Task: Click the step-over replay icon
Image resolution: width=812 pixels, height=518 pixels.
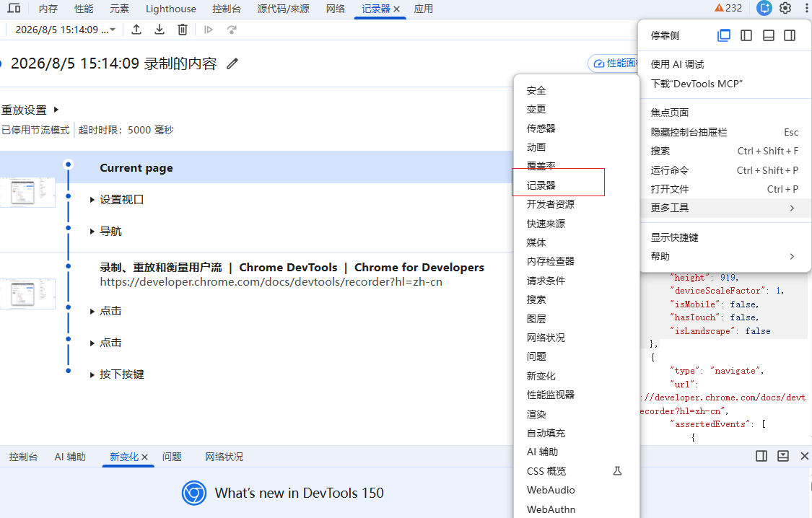Action: [x=232, y=30]
